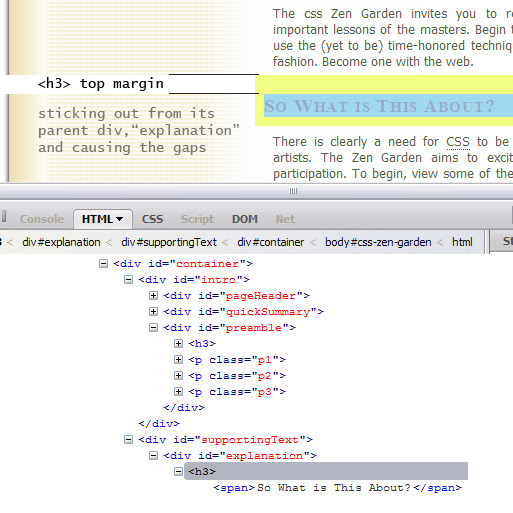Select the div id="preamble" tag
This screenshot has height=513, width=513.
pos(230,328)
